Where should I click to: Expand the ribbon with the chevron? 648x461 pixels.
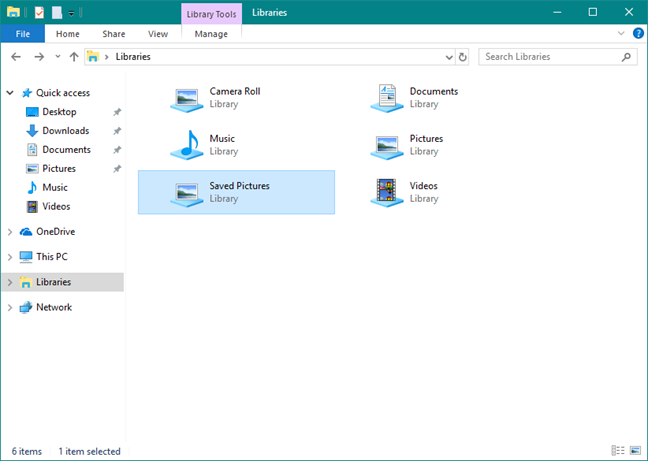[621, 33]
